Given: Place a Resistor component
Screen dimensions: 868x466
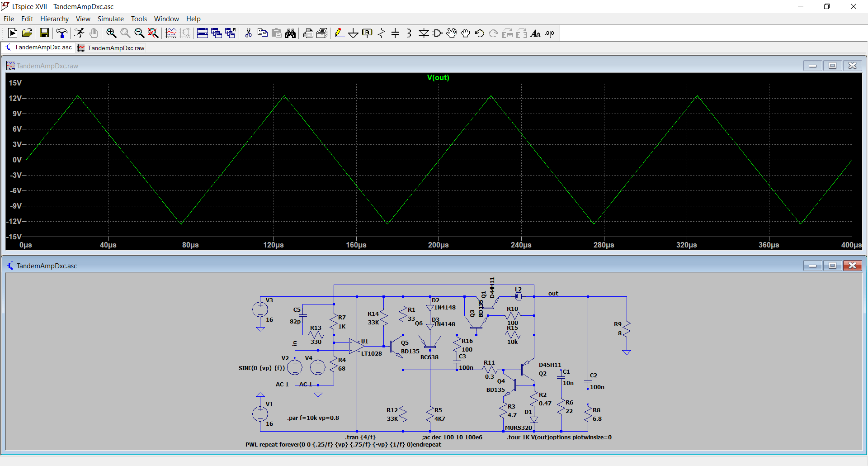Looking at the screenshot, I should click(382, 33).
